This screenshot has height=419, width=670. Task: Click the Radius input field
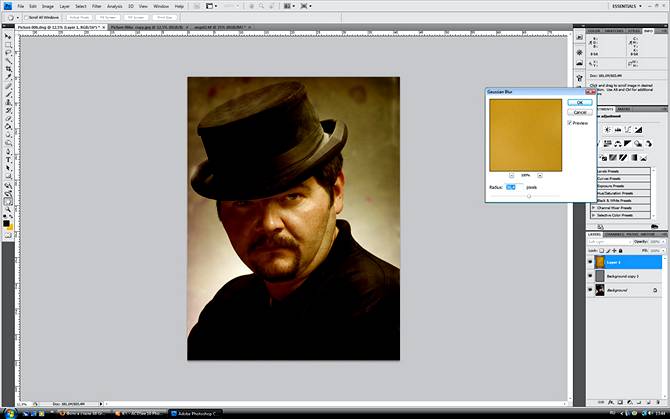(x=514, y=187)
